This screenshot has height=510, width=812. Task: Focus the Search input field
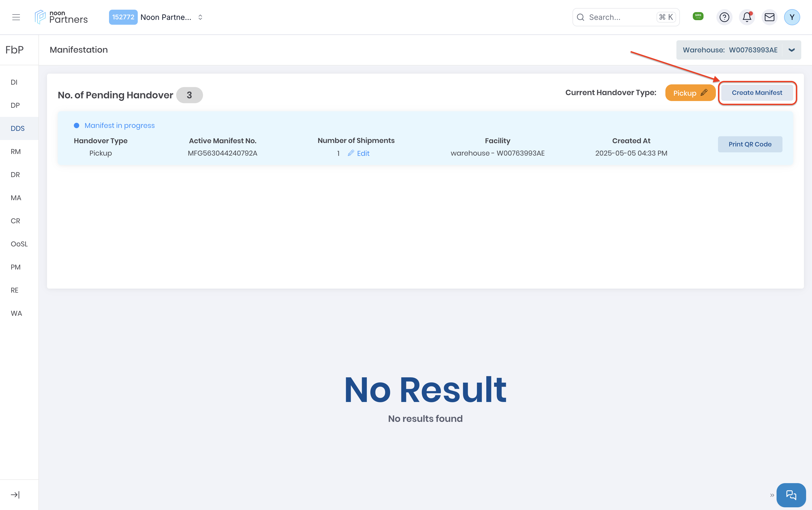[x=626, y=17]
